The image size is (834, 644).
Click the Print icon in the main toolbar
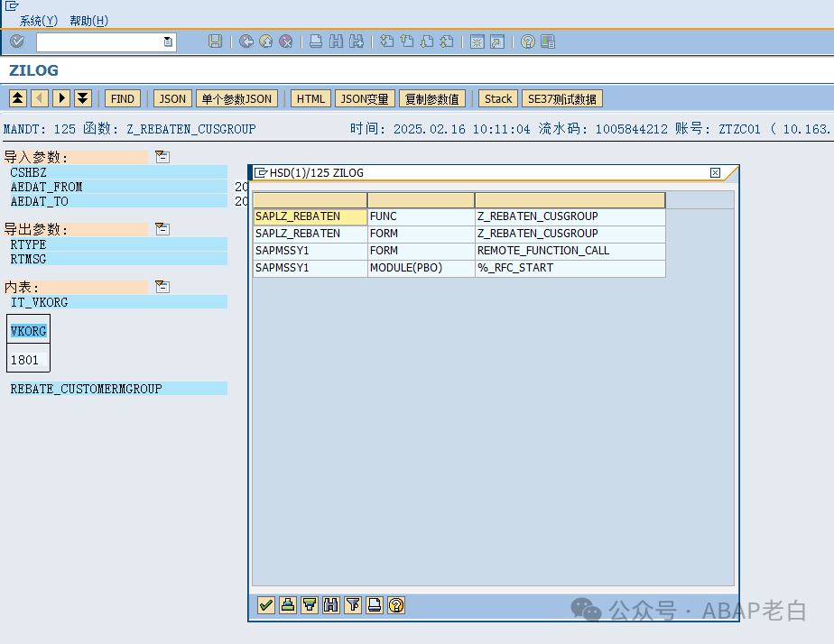click(x=316, y=41)
